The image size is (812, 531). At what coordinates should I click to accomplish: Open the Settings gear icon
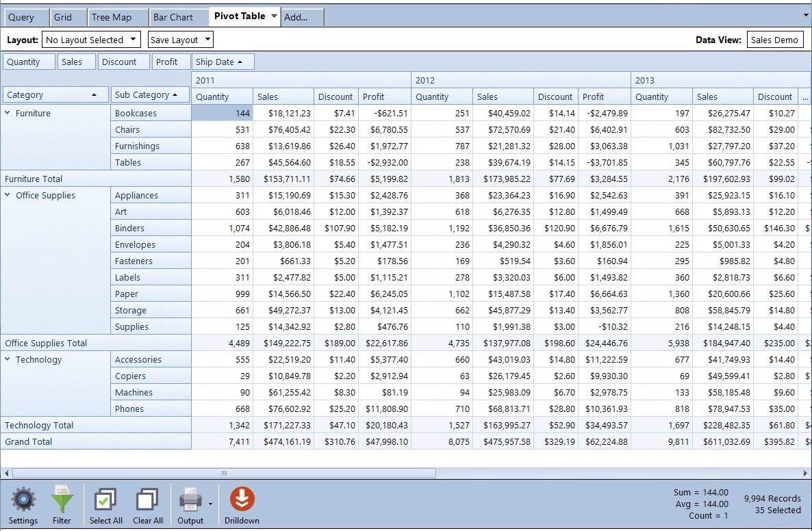point(23,500)
